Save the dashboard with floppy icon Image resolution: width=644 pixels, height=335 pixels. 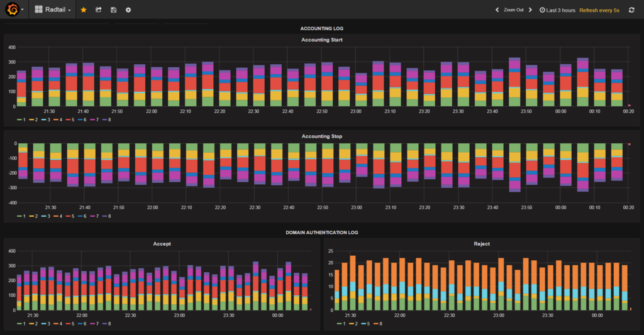tap(113, 10)
